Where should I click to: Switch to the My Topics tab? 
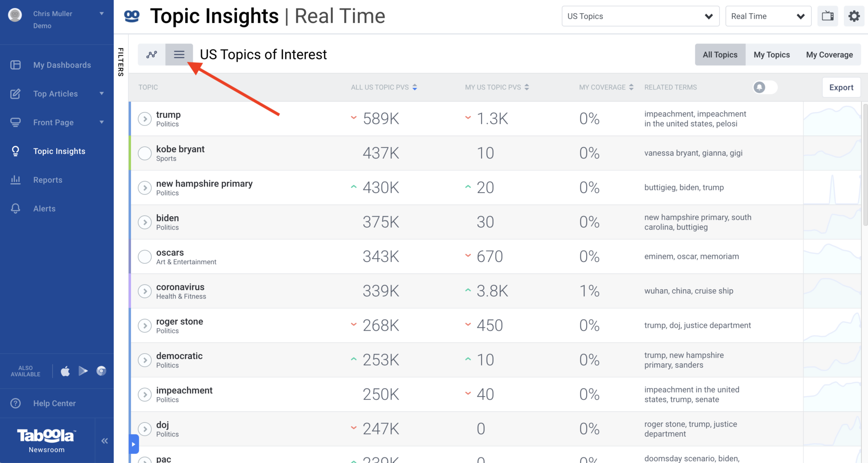tap(771, 54)
